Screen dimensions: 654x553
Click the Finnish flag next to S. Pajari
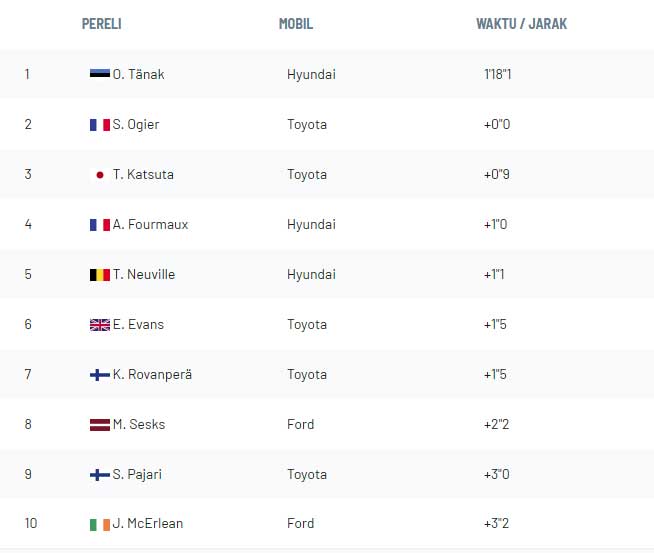point(100,474)
